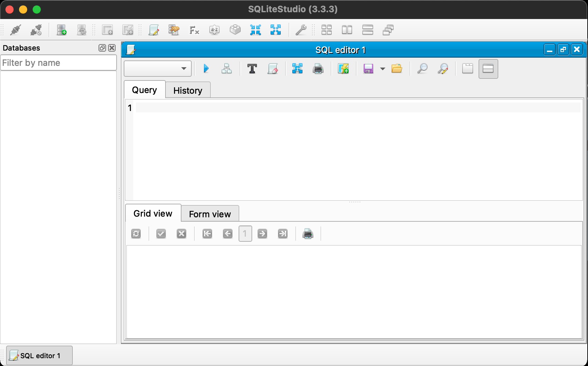Open find and replace
Viewport: 588px width, 366px height.
tap(443, 69)
